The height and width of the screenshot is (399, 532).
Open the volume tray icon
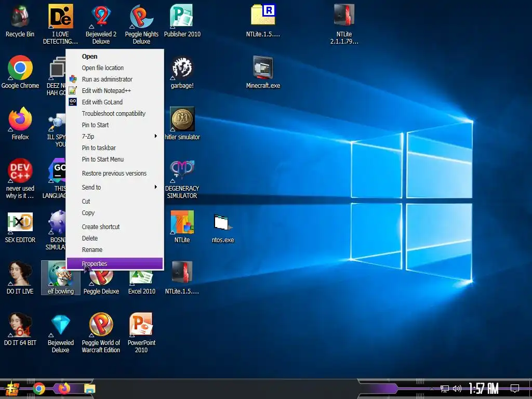click(x=457, y=389)
